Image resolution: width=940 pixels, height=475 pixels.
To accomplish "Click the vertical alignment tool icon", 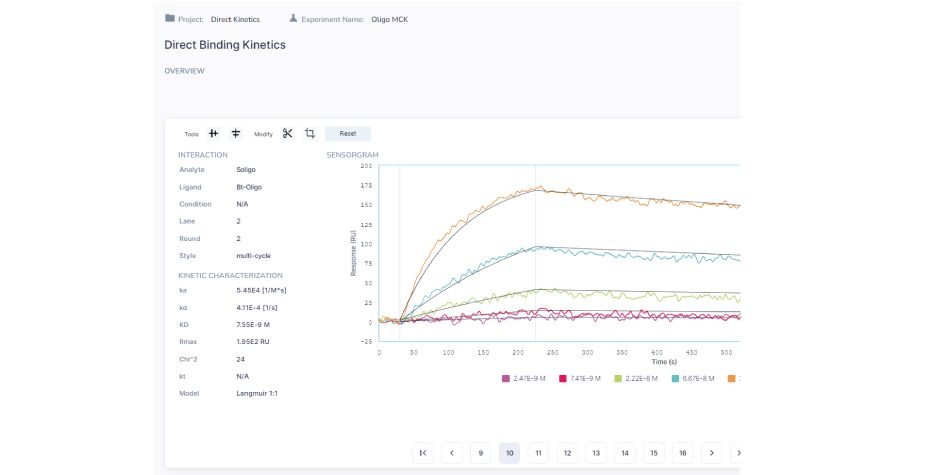I will pyautogui.click(x=214, y=133).
